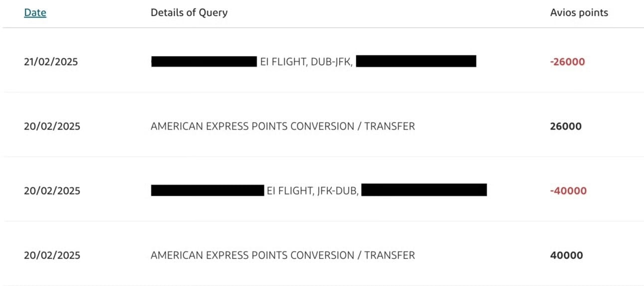Click the Details of Query column header
Viewport: 644px width, 286px height.
189,13
